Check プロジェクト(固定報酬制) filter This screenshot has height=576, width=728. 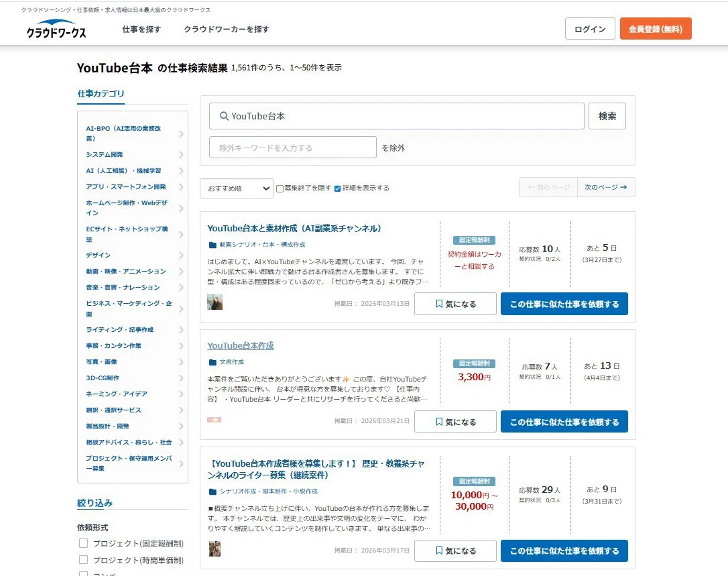tap(84, 543)
